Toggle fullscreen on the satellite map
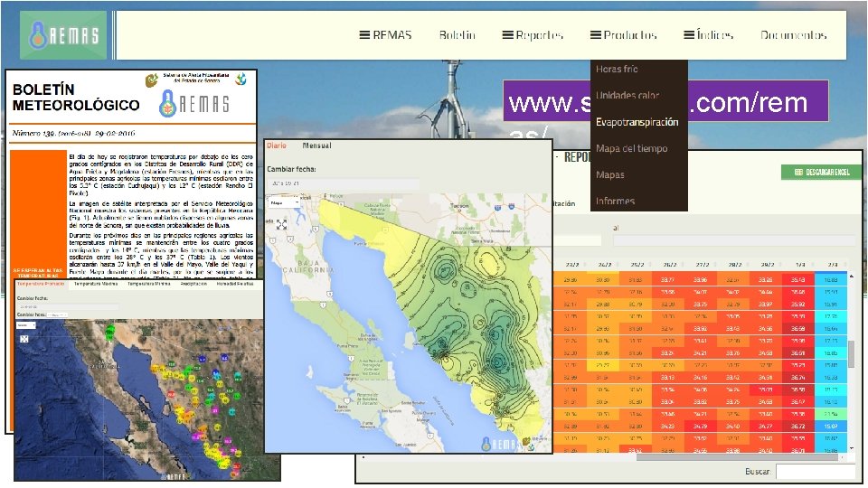 [x=24, y=339]
